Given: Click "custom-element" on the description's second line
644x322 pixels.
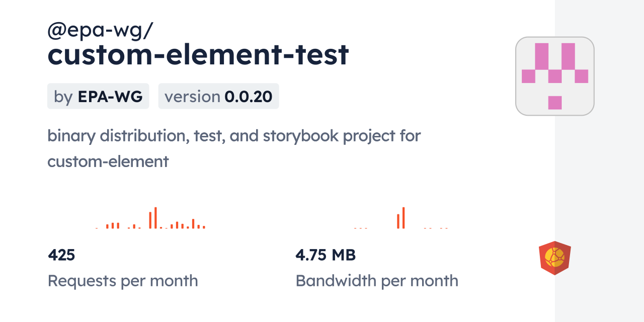Looking at the screenshot, I should 108,162.
